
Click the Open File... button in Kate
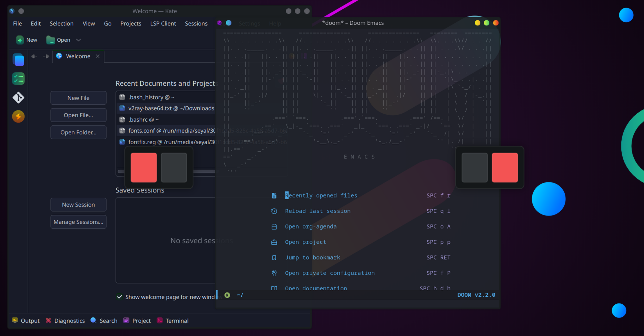pos(78,115)
